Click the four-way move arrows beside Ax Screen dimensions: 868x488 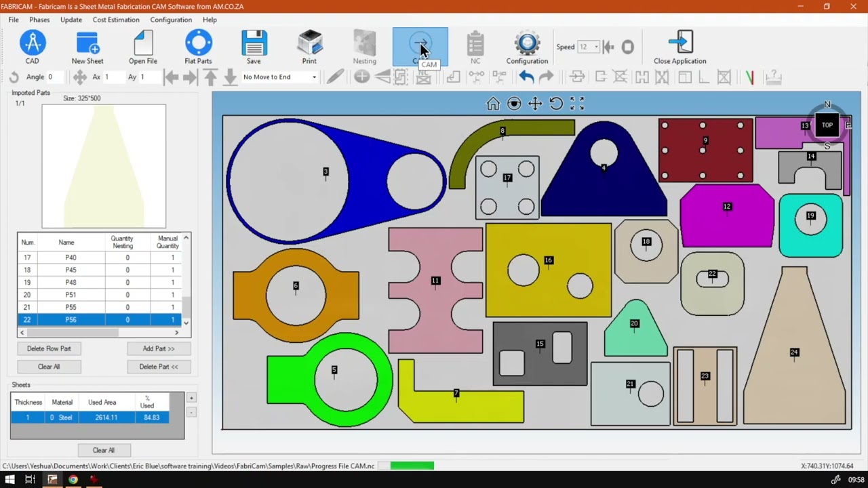pos(80,77)
